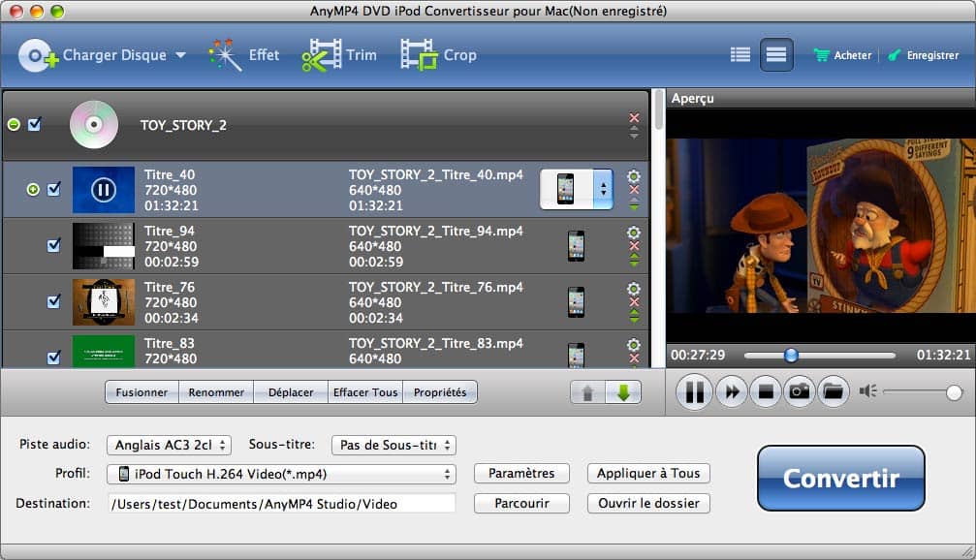Switch to detailed list view icon
This screenshot has height=560, width=976.
(740, 55)
